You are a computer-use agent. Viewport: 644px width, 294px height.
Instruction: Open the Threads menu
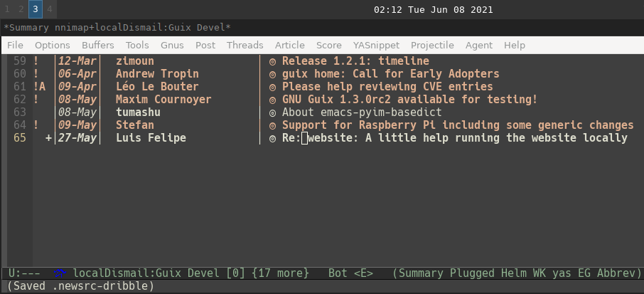[x=245, y=46]
